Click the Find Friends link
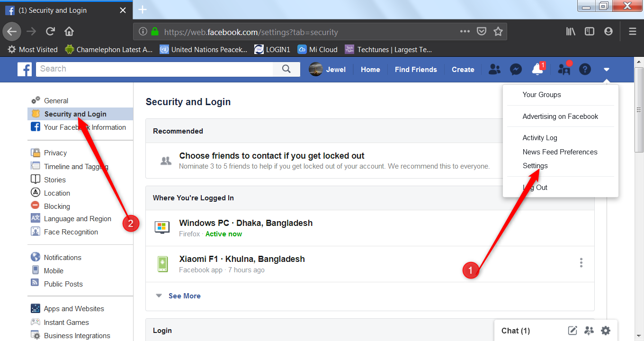This screenshot has height=341, width=644. point(416,70)
